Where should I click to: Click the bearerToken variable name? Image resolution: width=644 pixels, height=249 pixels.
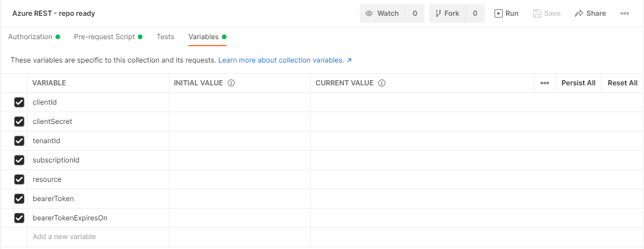click(x=53, y=199)
